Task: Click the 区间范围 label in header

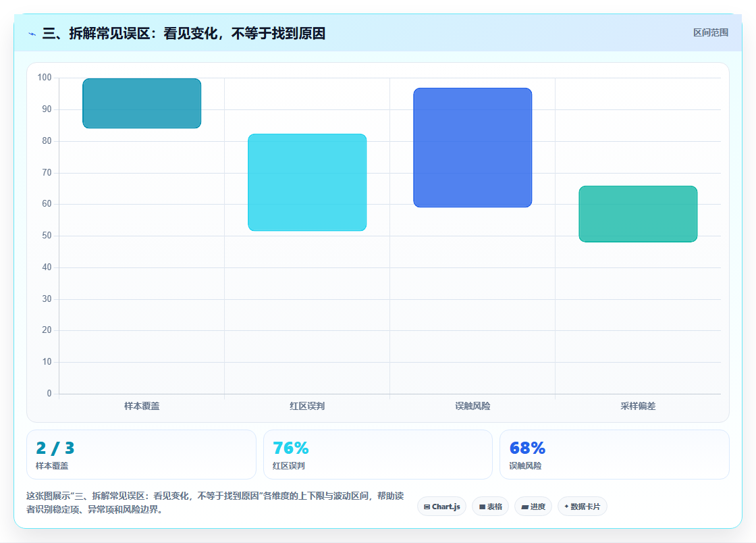Action: coord(710,33)
